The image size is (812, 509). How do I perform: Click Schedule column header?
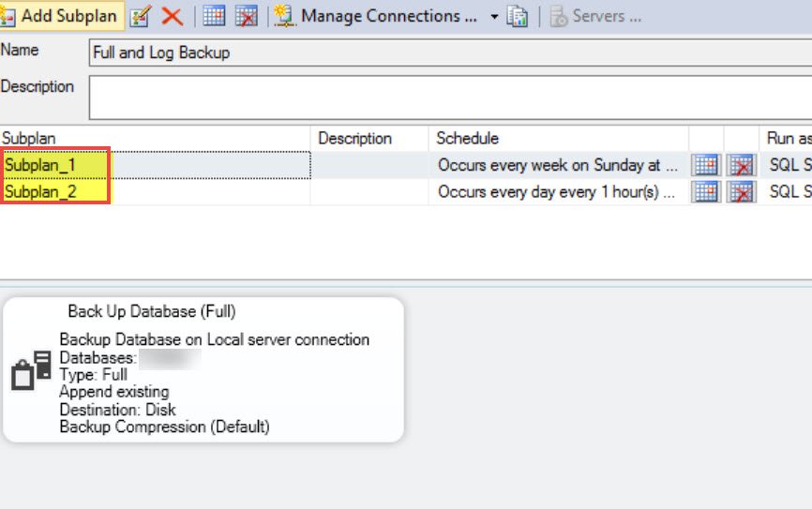click(x=559, y=138)
